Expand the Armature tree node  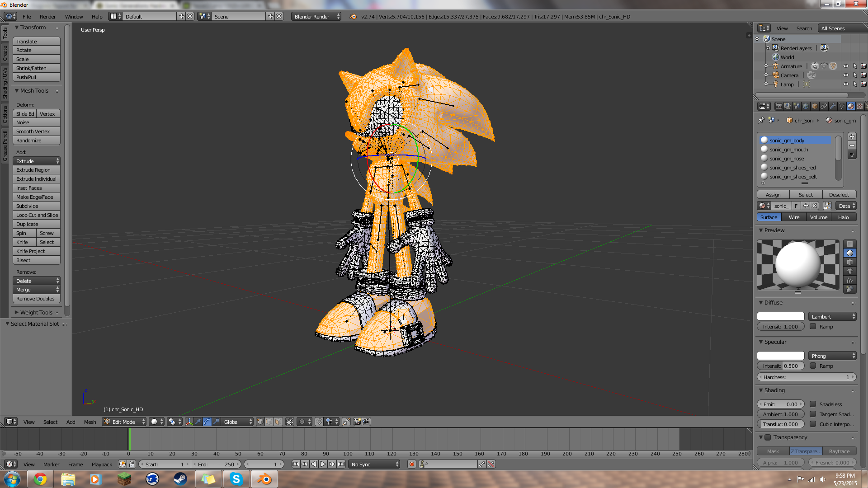coord(766,66)
